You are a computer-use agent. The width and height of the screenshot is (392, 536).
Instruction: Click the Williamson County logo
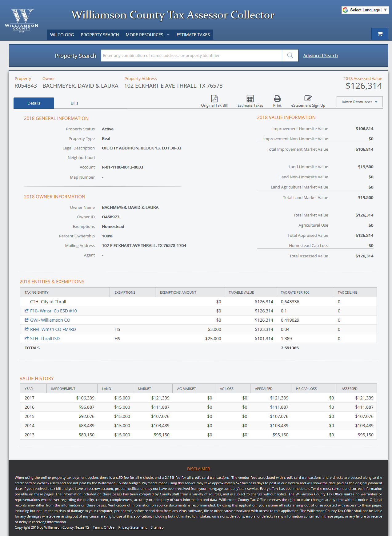[22, 21]
